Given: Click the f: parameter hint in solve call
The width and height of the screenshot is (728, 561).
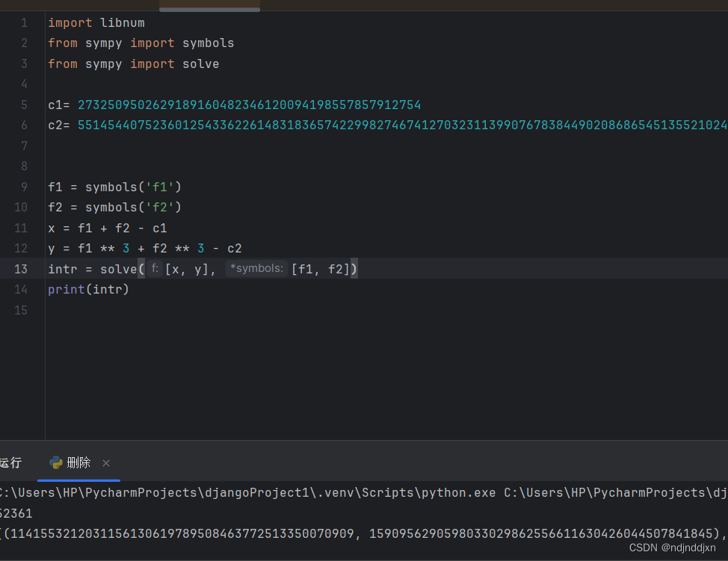Looking at the screenshot, I should (155, 268).
